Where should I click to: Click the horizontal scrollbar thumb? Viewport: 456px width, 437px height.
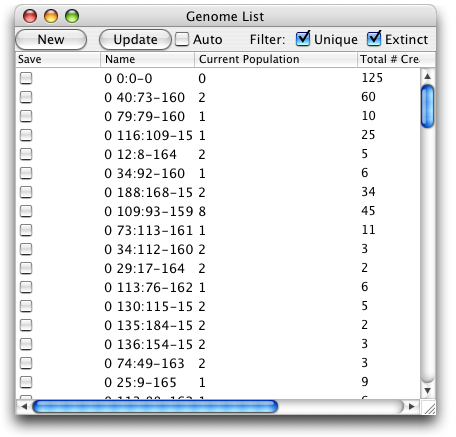155,407
